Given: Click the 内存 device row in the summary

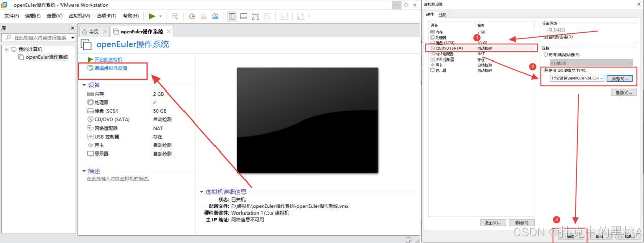Looking at the screenshot, I should pyautogui.click(x=130, y=94).
